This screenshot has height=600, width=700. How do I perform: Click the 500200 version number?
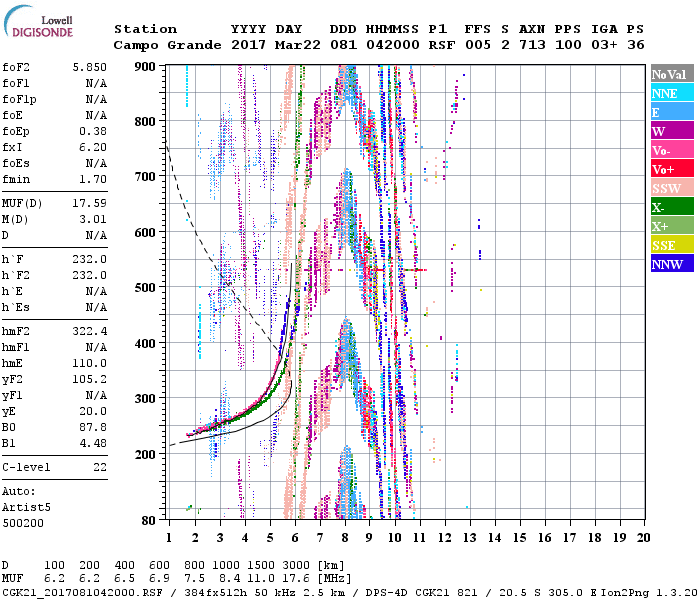tap(23, 523)
